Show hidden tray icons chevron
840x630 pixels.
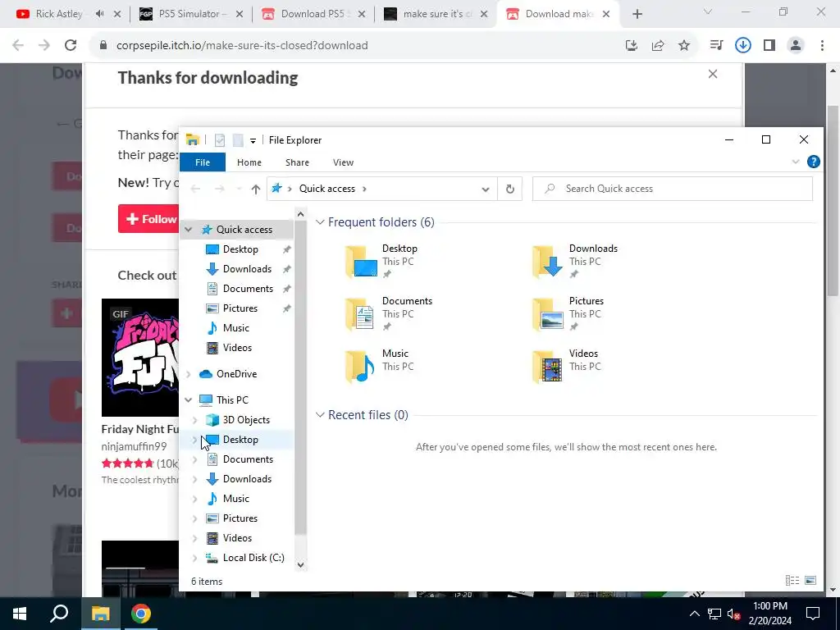[x=694, y=614]
